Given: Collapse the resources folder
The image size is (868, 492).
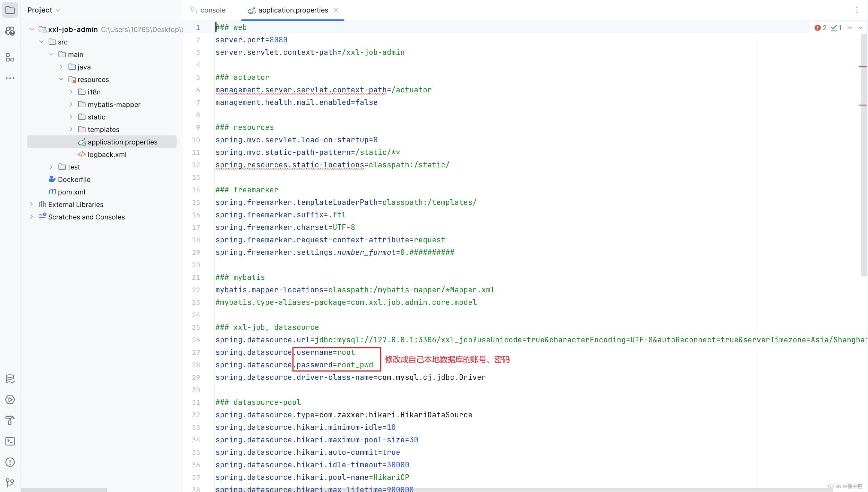Looking at the screenshot, I should click(x=61, y=79).
